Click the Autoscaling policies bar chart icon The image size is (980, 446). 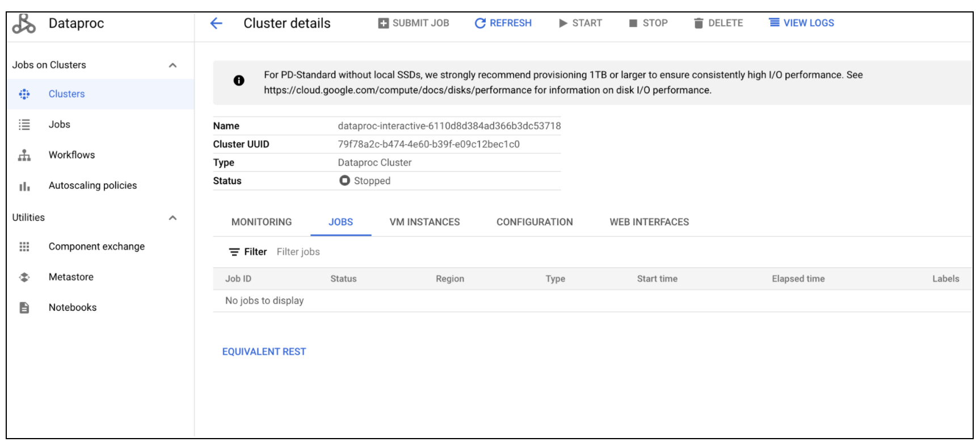pos(24,186)
